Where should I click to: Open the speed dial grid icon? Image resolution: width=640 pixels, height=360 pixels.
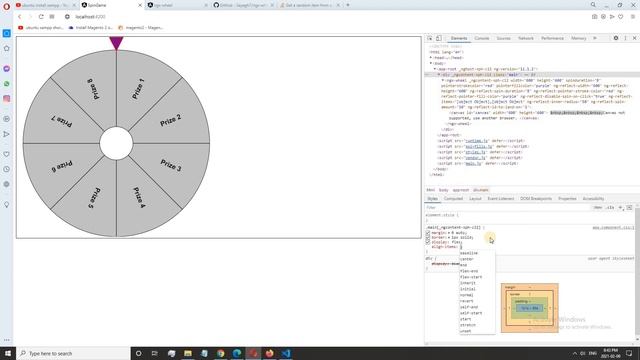point(52,17)
